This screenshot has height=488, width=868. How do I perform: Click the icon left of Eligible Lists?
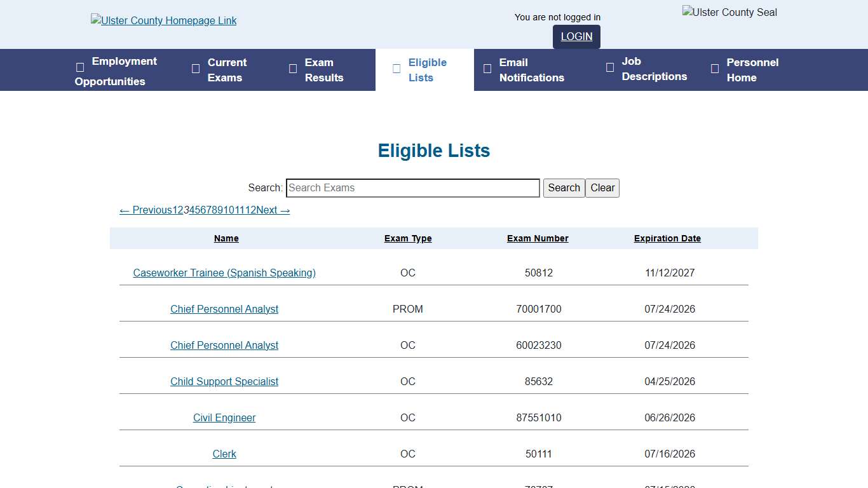click(397, 69)
